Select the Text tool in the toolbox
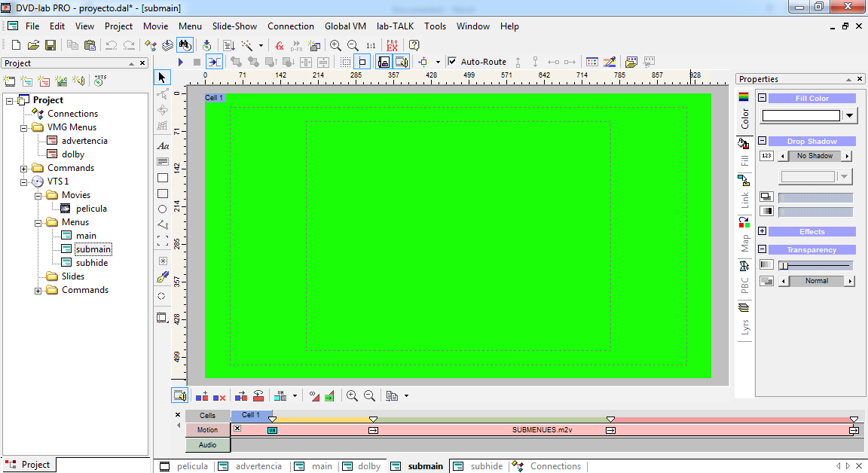The height and width of the screenshot is (473, 868). (x=162, y=146)
